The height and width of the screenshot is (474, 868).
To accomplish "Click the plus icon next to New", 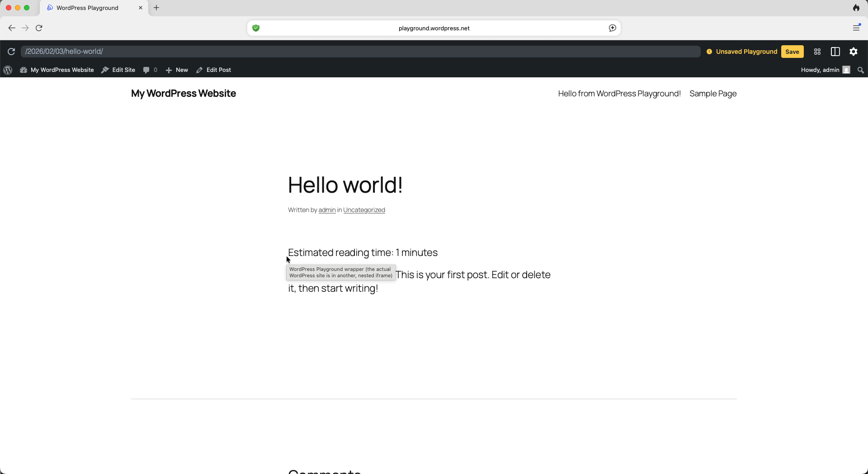I will click(169, 70).
